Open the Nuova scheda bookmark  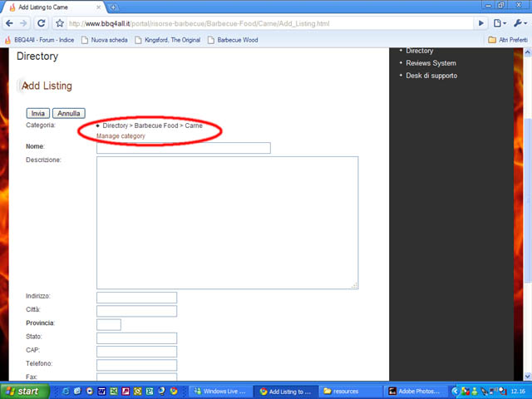[105, 40]
